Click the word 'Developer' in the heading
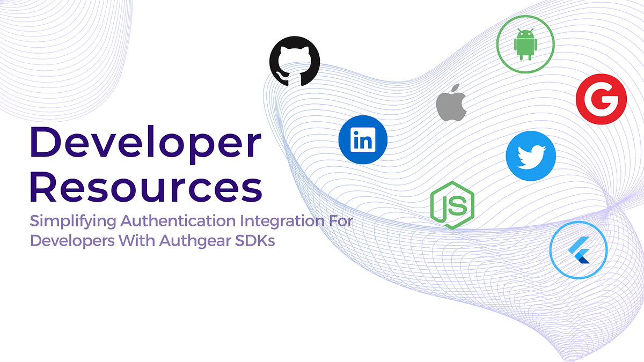 (146, 145)
